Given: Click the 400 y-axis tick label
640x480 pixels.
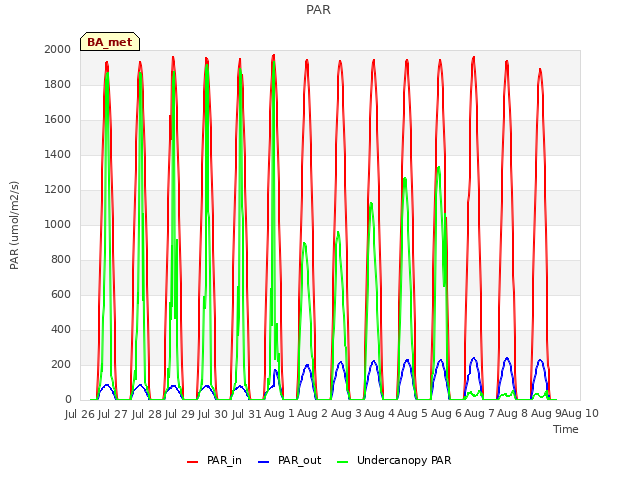Looking at the screenshot, I should tap(61, 329).
